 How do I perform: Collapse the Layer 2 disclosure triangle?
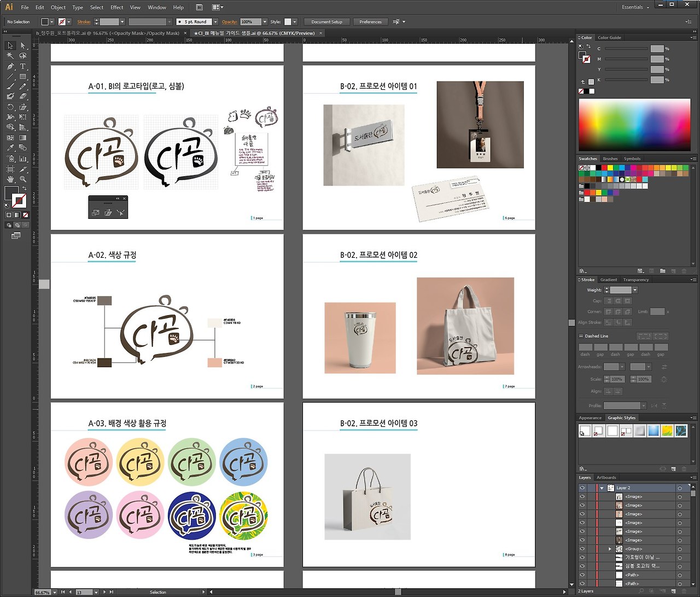coord(602,488)
